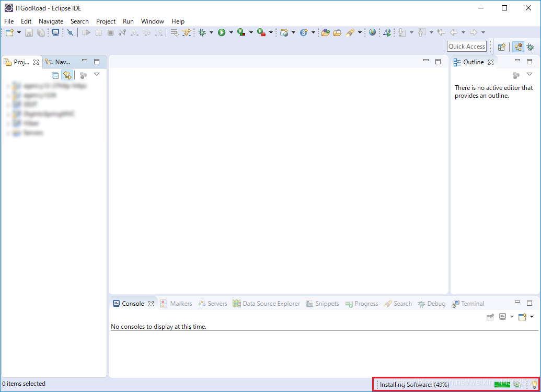Click the Quick Access field
541x392 pixels.
[467, 46]
